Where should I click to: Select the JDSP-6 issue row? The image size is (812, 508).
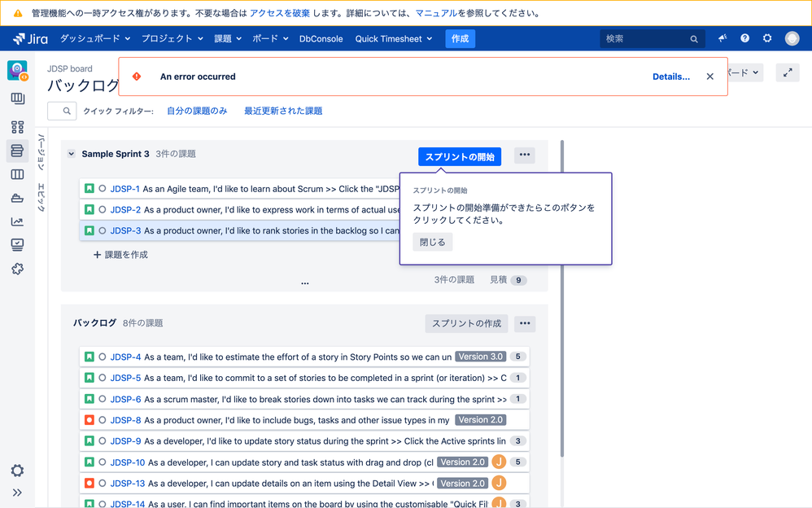[304, 399]
